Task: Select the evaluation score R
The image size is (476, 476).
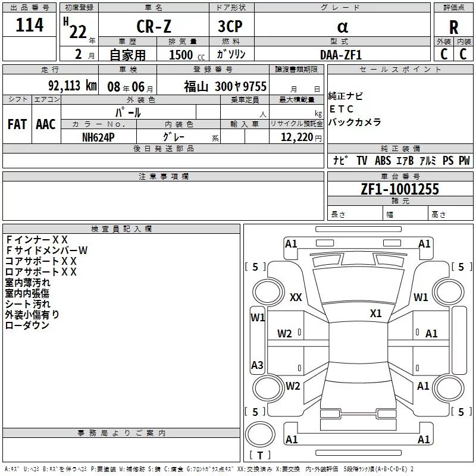Action: [x=453, y=27]
